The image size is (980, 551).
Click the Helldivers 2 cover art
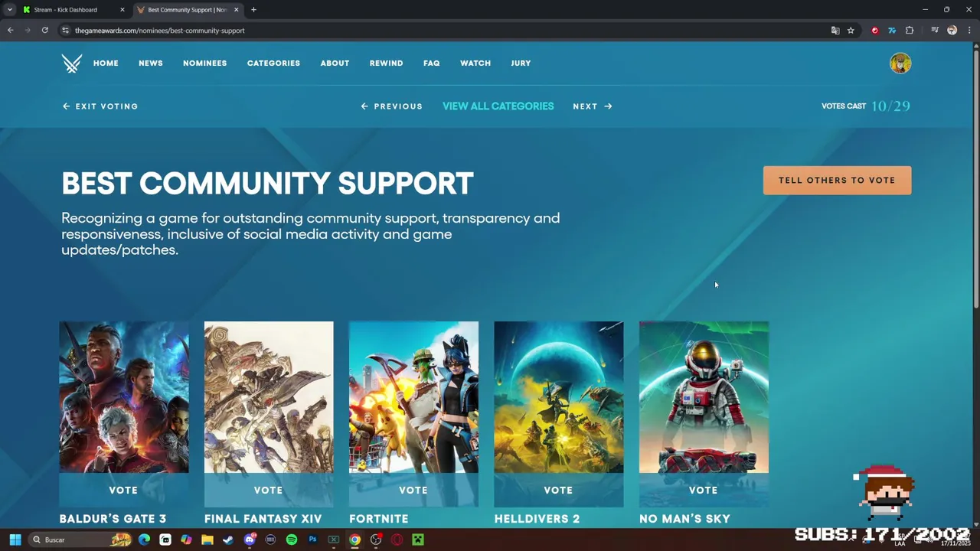click(x=559, y=397)
